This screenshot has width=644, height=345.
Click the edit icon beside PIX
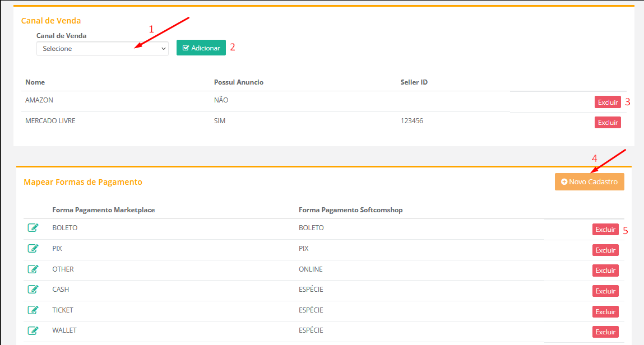pos(33,248)
